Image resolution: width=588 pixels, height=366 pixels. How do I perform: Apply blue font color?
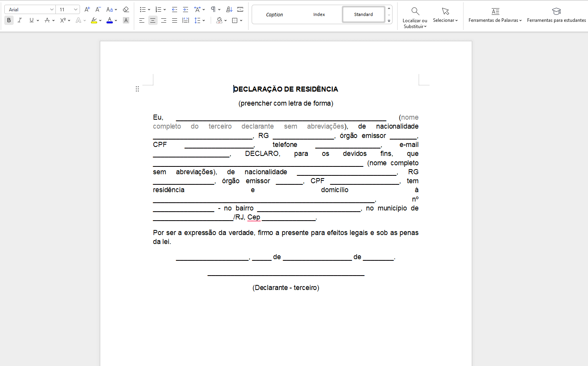click(110, 20)
